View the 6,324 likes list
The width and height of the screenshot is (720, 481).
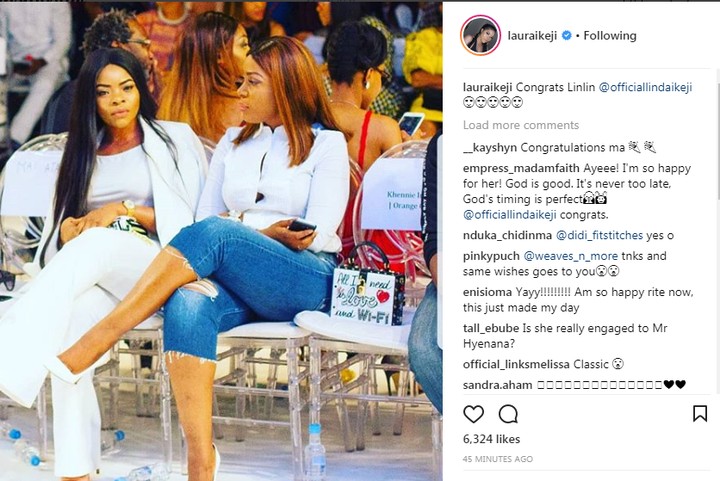[491, 439]
